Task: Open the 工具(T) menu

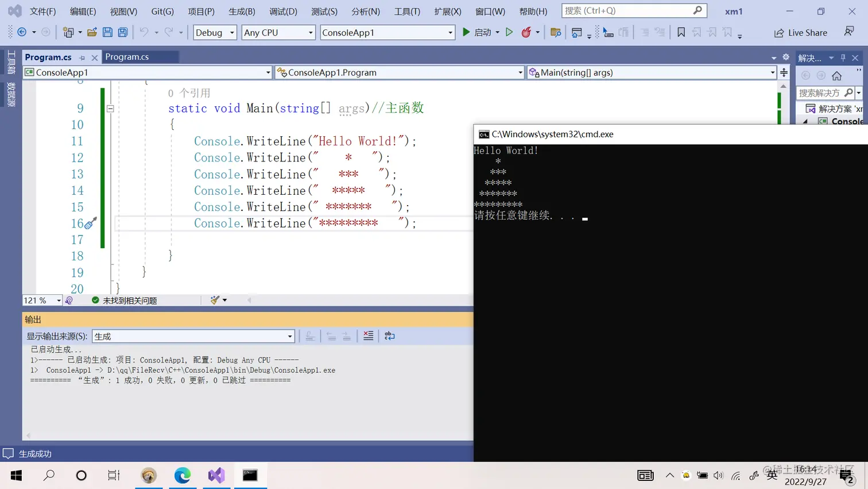Action: click(407, 11)
